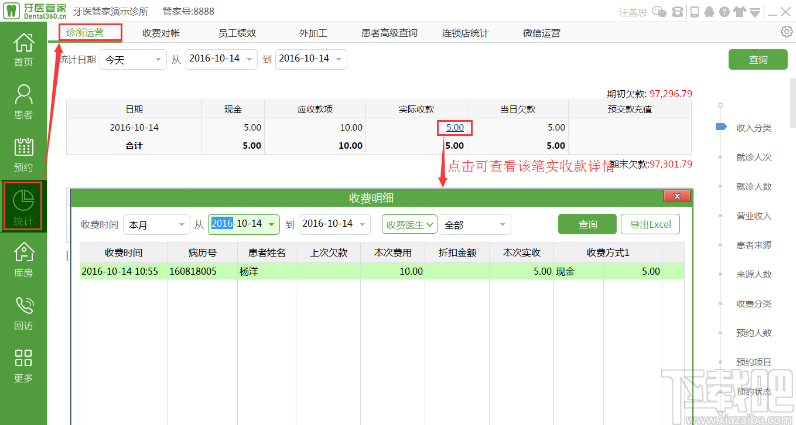Open the 统计 statistics pie chart icon
Image resolution: width=796 pixels, height=425 pixels.
point(23,207)
